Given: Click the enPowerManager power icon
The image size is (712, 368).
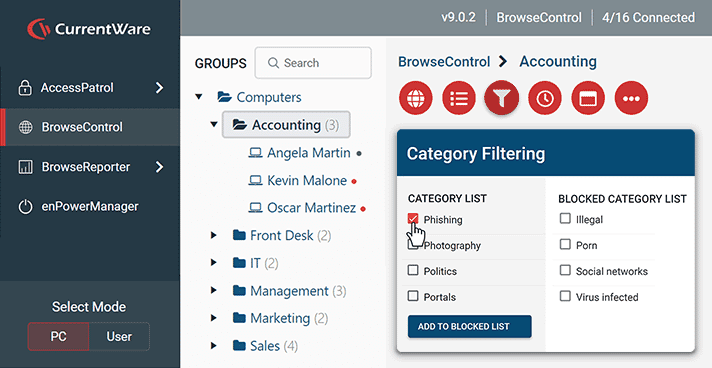Looking at the screenshot, I should (x=25, y=207).
